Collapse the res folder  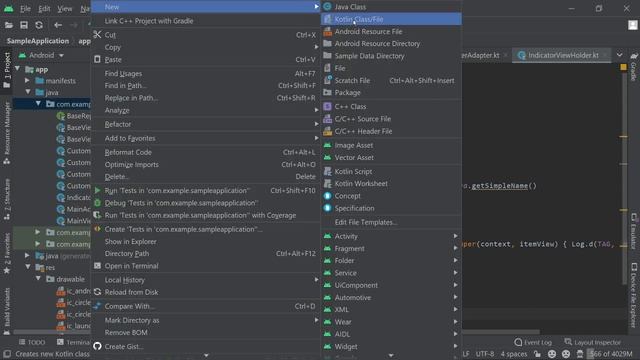tap(27, 267)
